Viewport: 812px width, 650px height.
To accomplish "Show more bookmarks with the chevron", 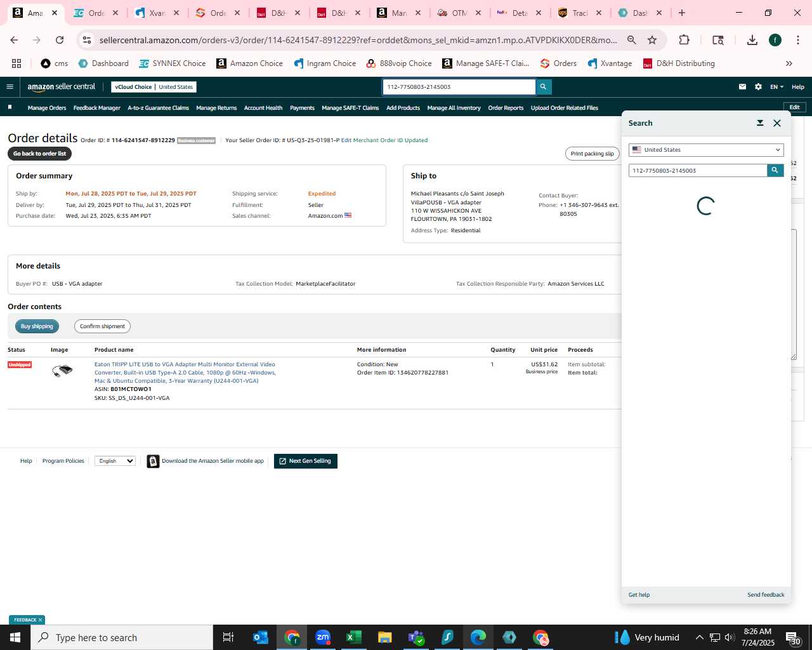I will click(x=789, y=63).
